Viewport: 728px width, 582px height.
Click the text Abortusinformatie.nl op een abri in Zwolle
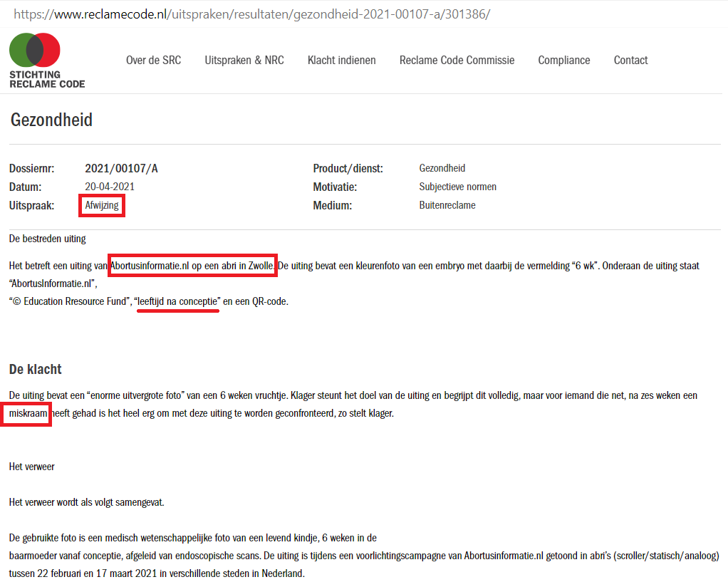192,266
